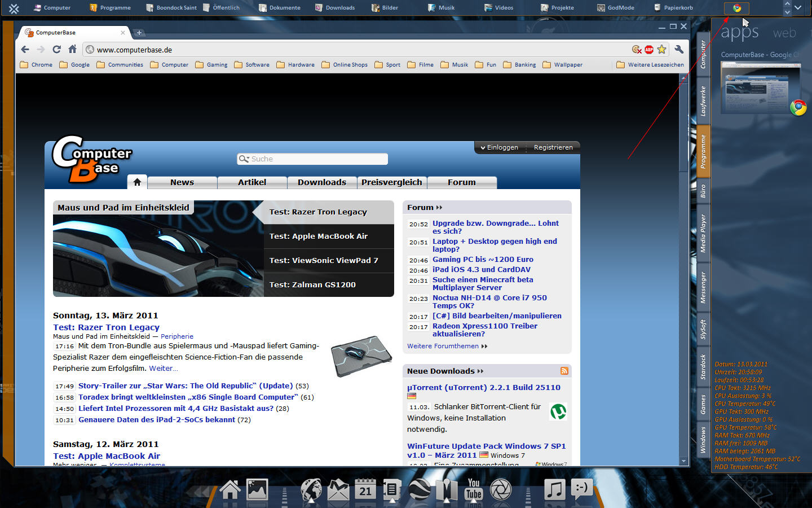Open the music note icon in dock

point(554,489)
